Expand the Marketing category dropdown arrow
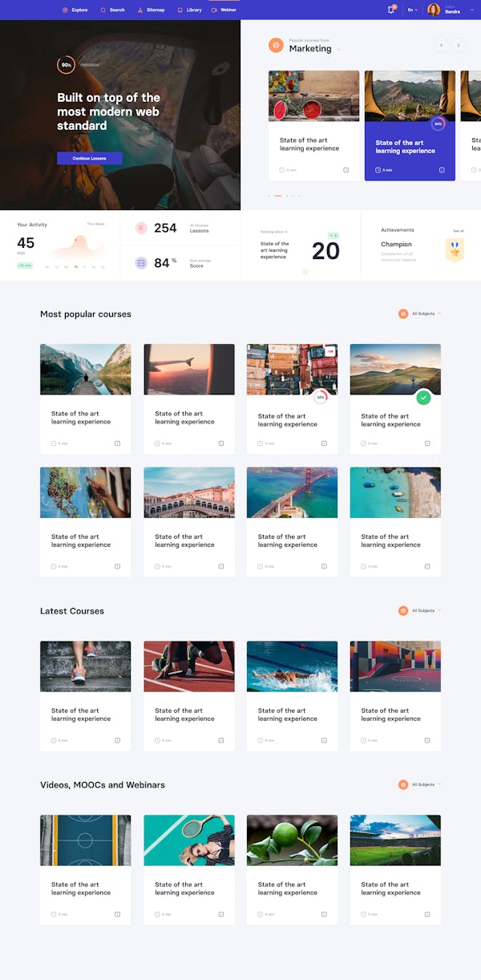Viewport: 481px width, 980px height. pos(338,50)
